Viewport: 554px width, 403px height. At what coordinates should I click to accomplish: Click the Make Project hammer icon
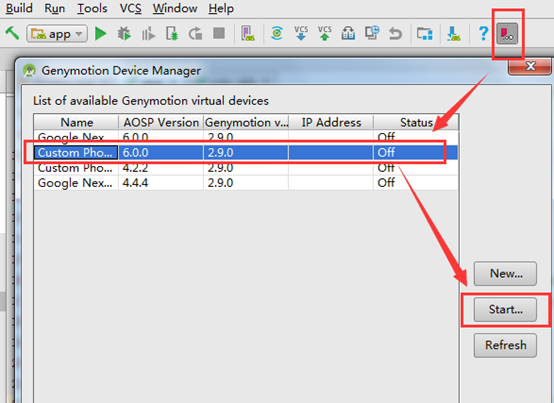click(12, 33)
